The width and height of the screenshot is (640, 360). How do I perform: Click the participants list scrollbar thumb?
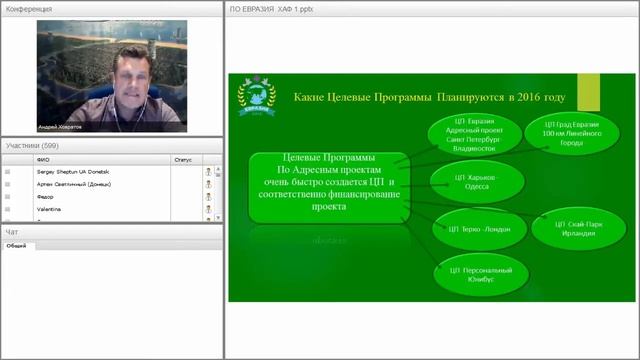(x=218, y=175)
